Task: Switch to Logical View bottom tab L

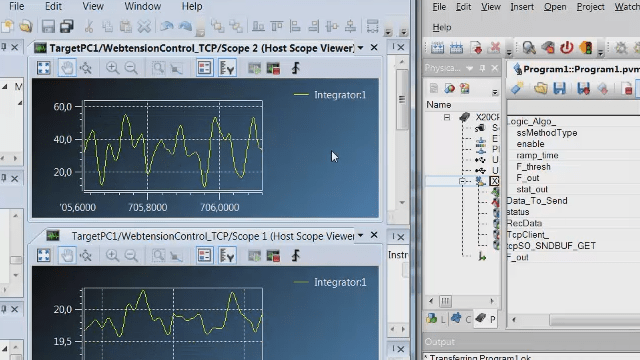Action: (x=436, y=319)
